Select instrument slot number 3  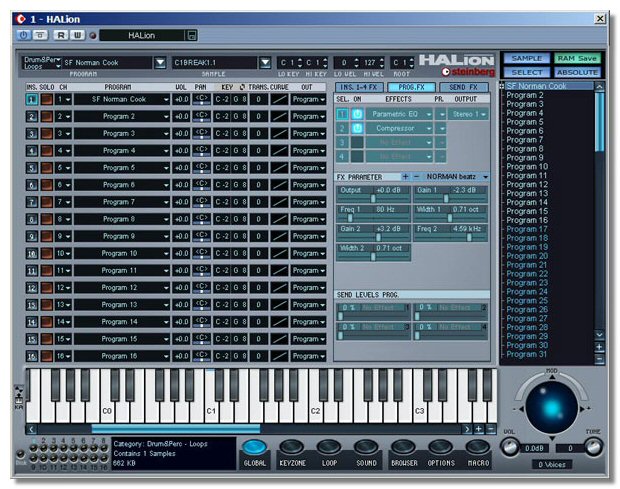click(32, 134)
